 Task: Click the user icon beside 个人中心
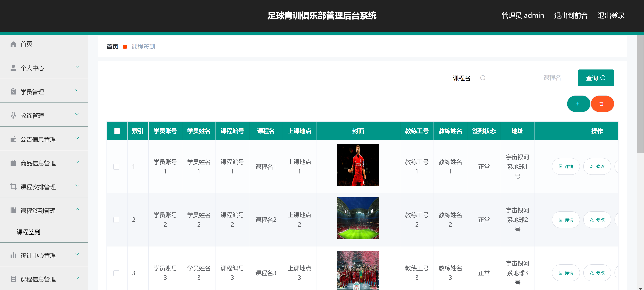[x=13, y=68]
